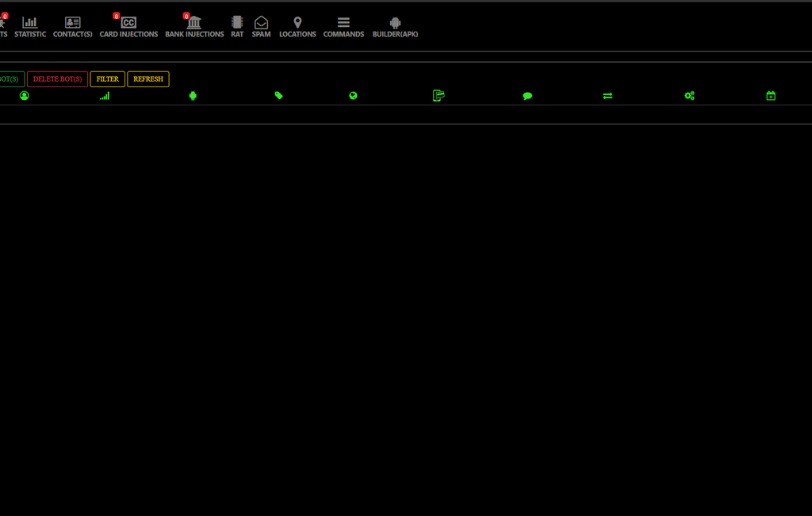Screen dimensions: 812x516
Task: Click the chat bubble column icon
Action: coord(527,95)
